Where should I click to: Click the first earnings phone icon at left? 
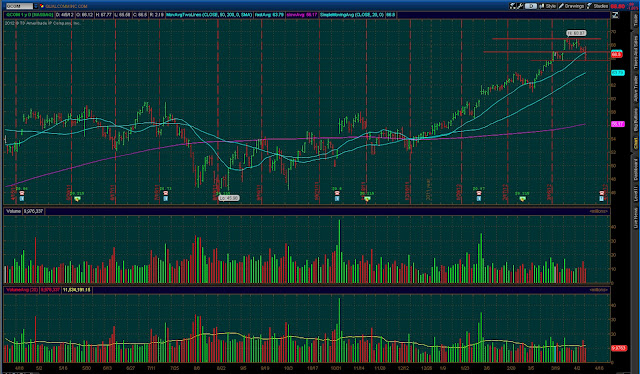(x=22, y=194)
